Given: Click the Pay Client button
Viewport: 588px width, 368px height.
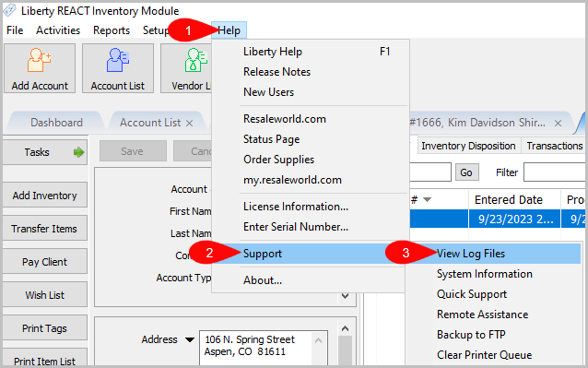Looking at the screenshot, I should [45, 261].
